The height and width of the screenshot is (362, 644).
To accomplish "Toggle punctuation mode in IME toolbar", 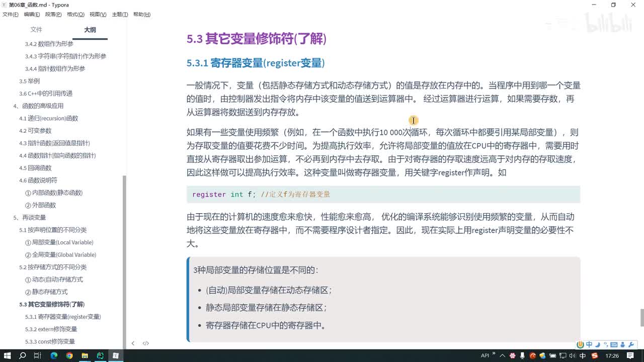I will [605, 345].
